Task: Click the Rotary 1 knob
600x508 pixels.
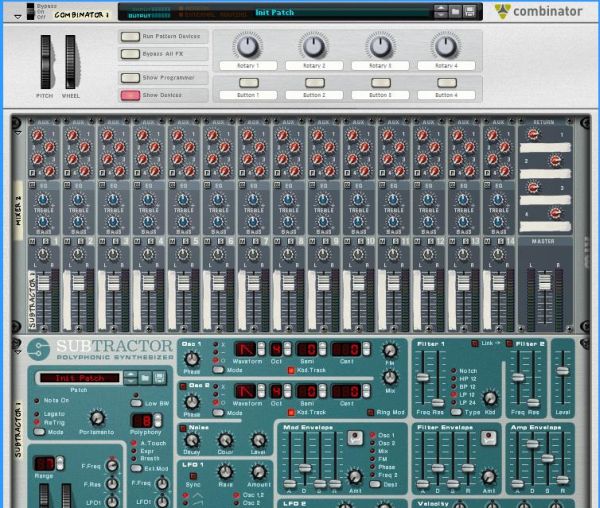Action: coord(248,46)
